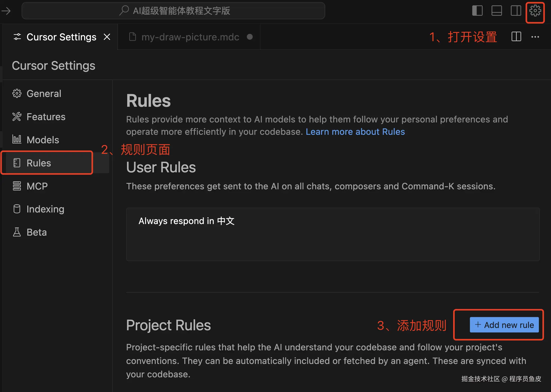
Task: Toggle the bottom panel layout icon
Action: (x=496, y=11)
